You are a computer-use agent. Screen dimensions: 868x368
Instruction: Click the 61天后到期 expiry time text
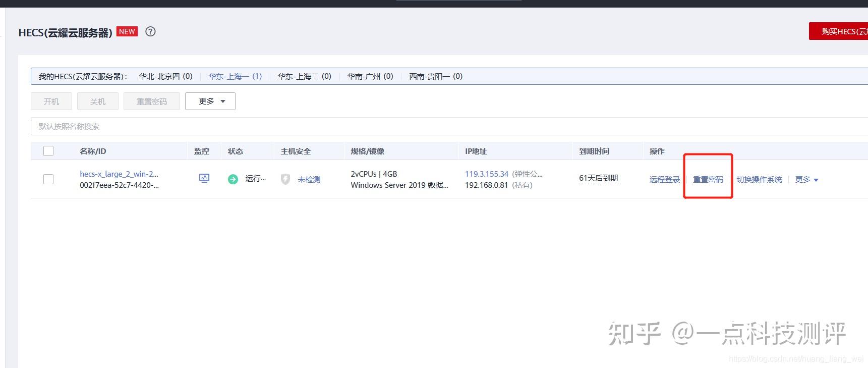(599, 178)
